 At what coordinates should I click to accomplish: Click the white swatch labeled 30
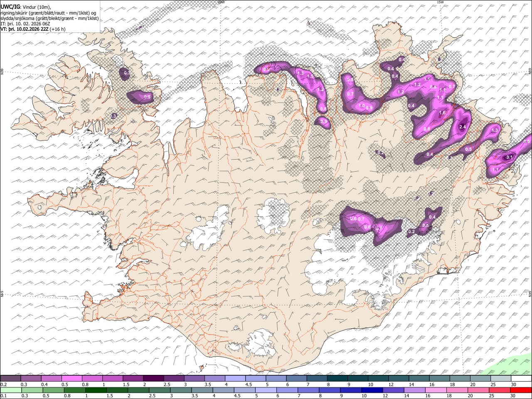pyautogui.click(x=521, y=378)
